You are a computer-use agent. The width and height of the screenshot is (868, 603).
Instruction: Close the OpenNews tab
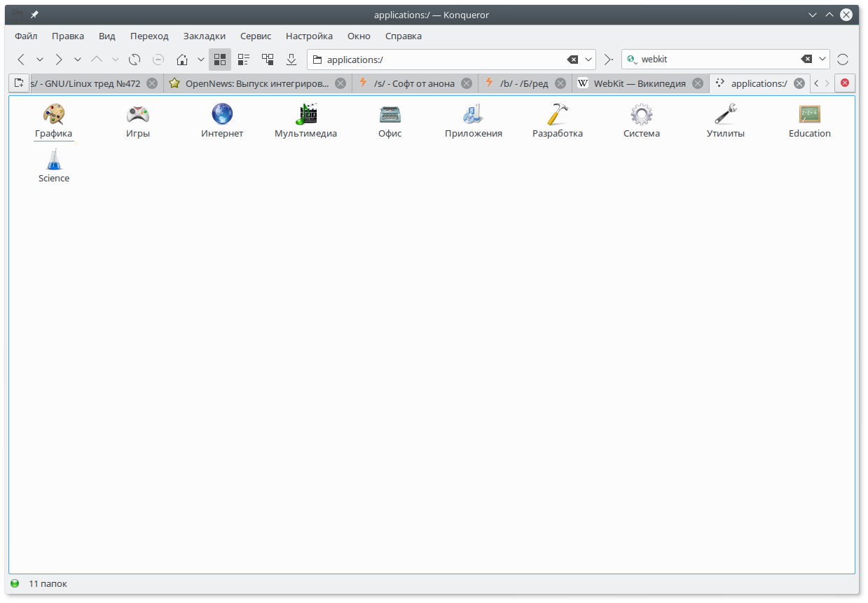[340, 83]
